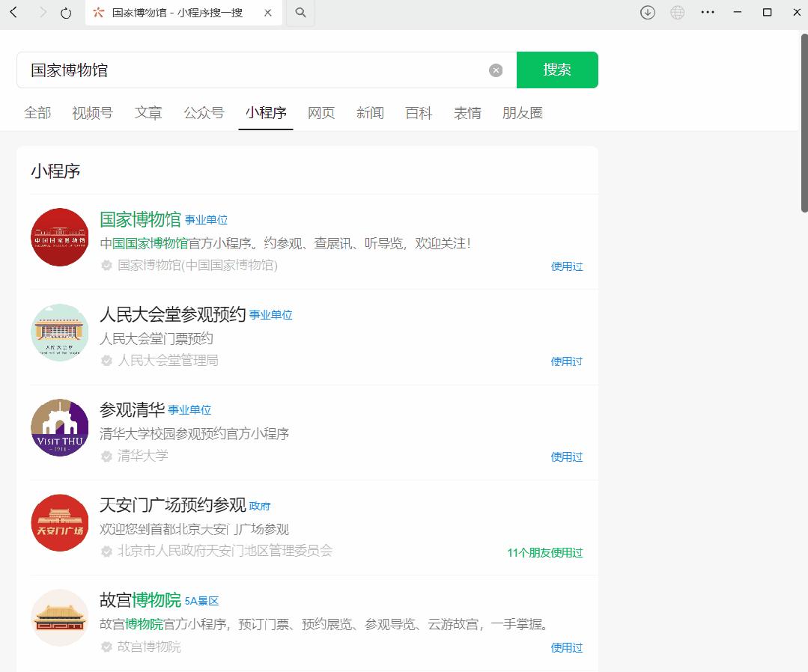Open the 人民大会堂参观预约 result title

(173, 314)
